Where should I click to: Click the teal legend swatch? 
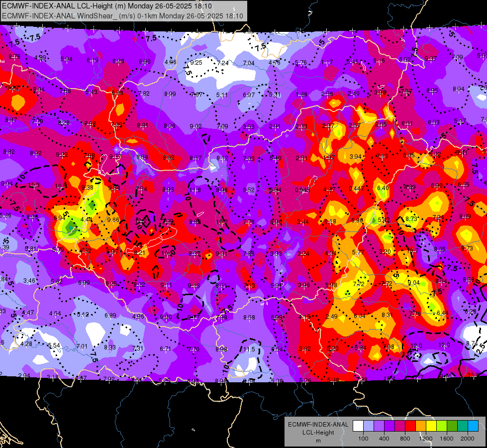pos(463,426)
